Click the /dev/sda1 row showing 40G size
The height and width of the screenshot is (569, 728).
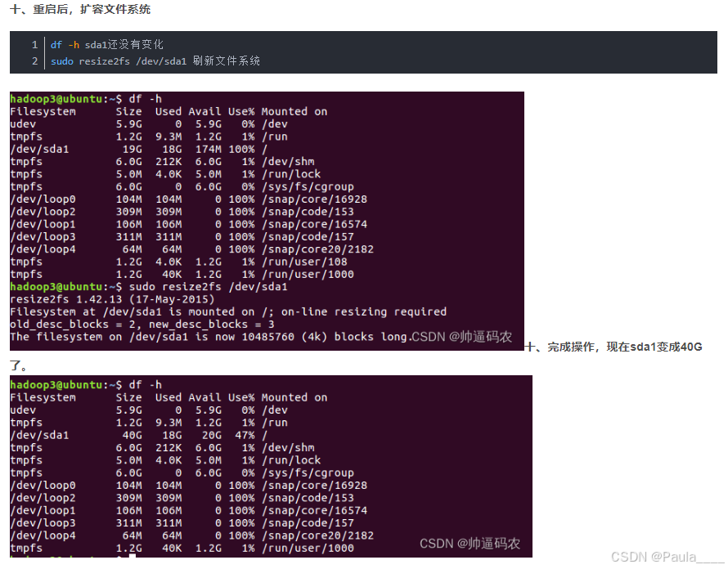coord(139,435)
